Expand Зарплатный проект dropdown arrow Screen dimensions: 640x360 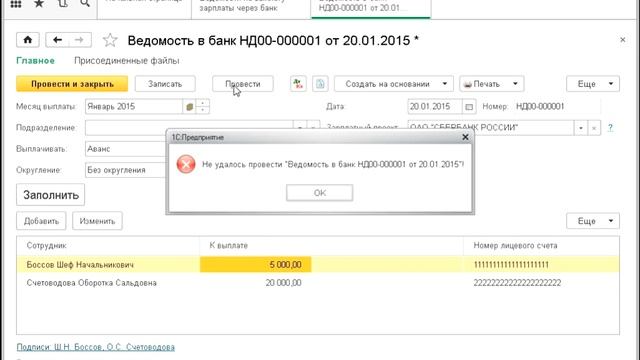coord(580,128)
